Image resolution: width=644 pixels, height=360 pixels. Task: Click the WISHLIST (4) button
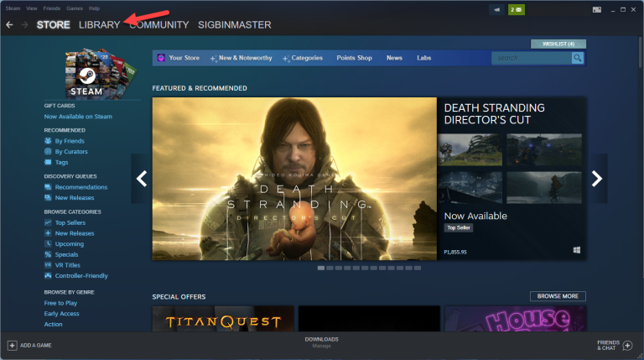(x=558, y=44)
